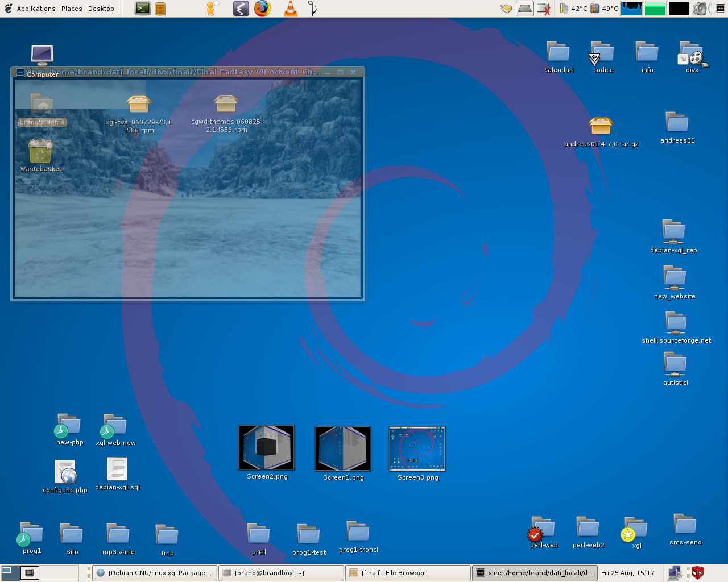This screenshot has height=582, width=728.
Task: Select the prog1-test folder
Action: (x=309, y=539)
